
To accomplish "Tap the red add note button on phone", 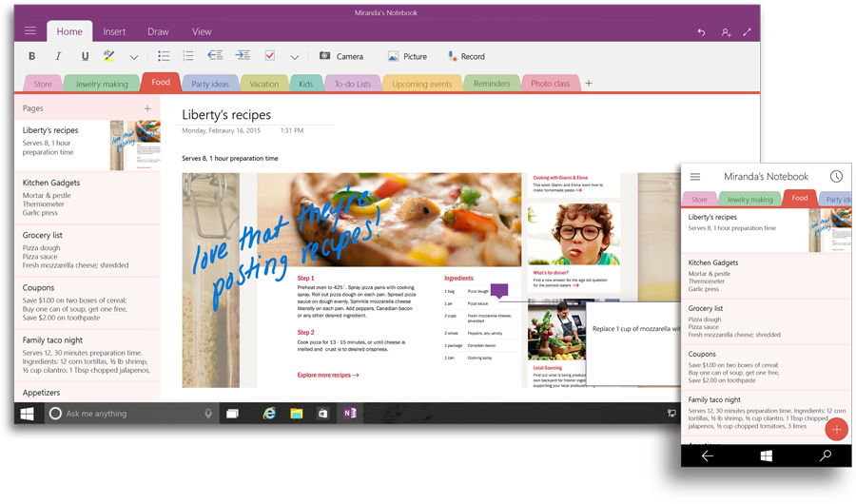I will point(836,430).
